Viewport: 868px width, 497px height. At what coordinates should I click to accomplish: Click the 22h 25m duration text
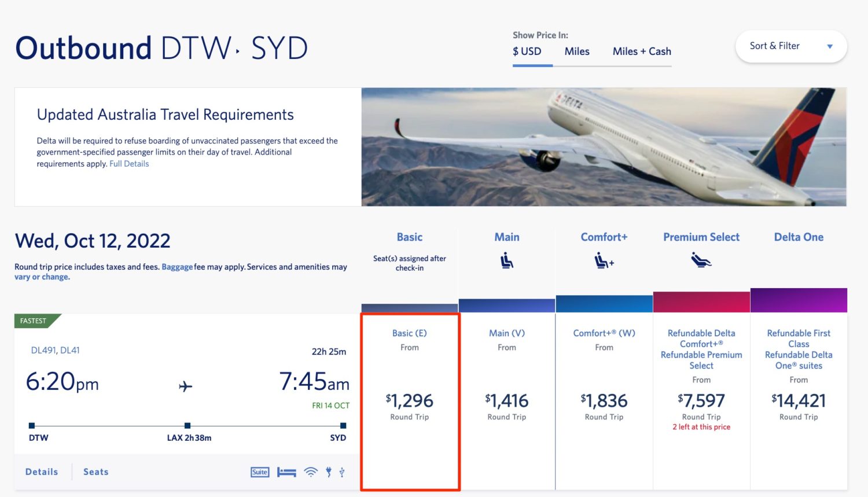click(329, 352)
